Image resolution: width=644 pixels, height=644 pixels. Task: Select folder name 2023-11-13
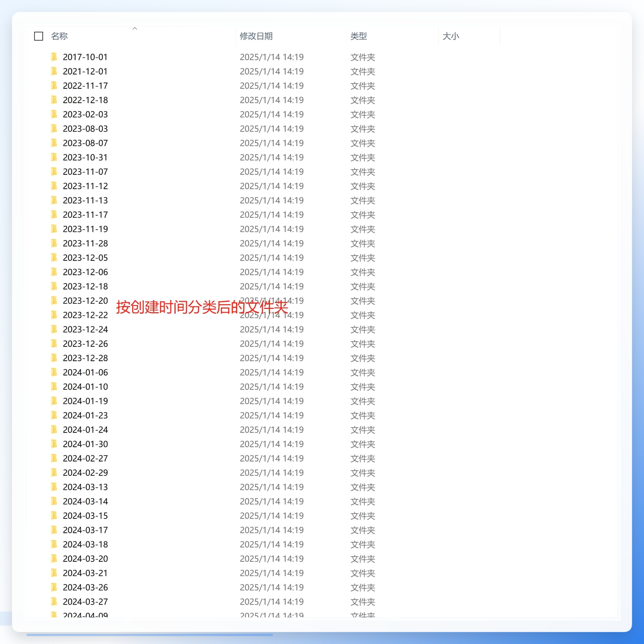tap(85, 200)
